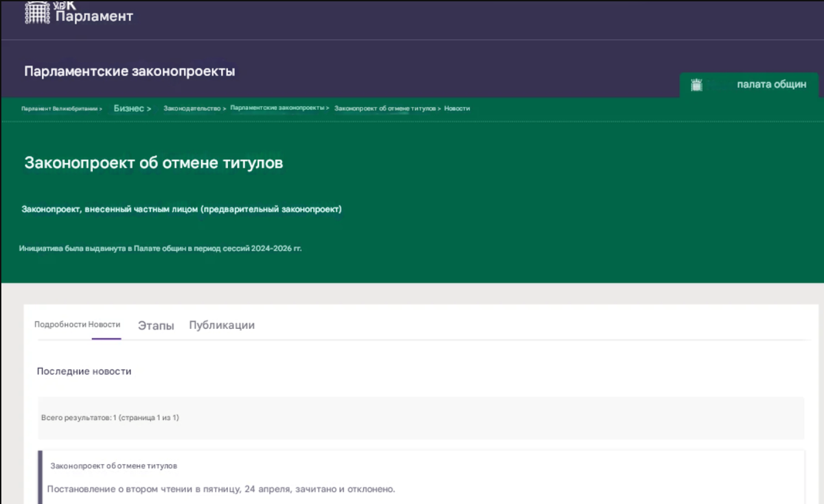Open the news item Законопроект об отмене титулов
The image size is (824, 504).
pyautogui.click(x=114, y=466)
